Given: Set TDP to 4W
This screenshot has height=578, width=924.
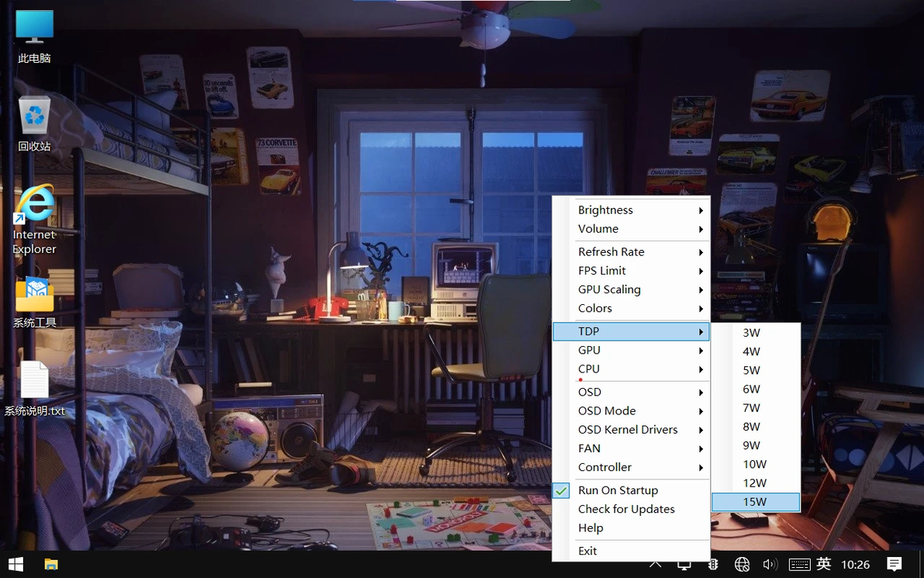Looking at the screenshot, I should [756, 351].
